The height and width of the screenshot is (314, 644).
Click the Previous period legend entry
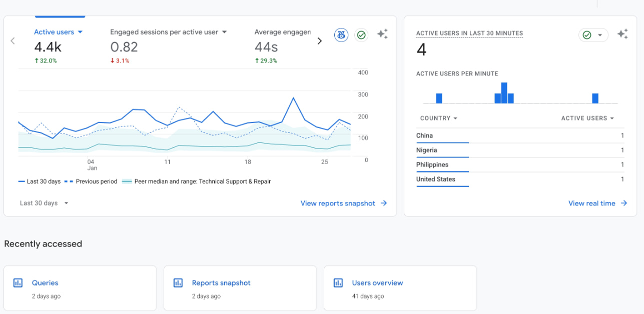pos(91,181)
